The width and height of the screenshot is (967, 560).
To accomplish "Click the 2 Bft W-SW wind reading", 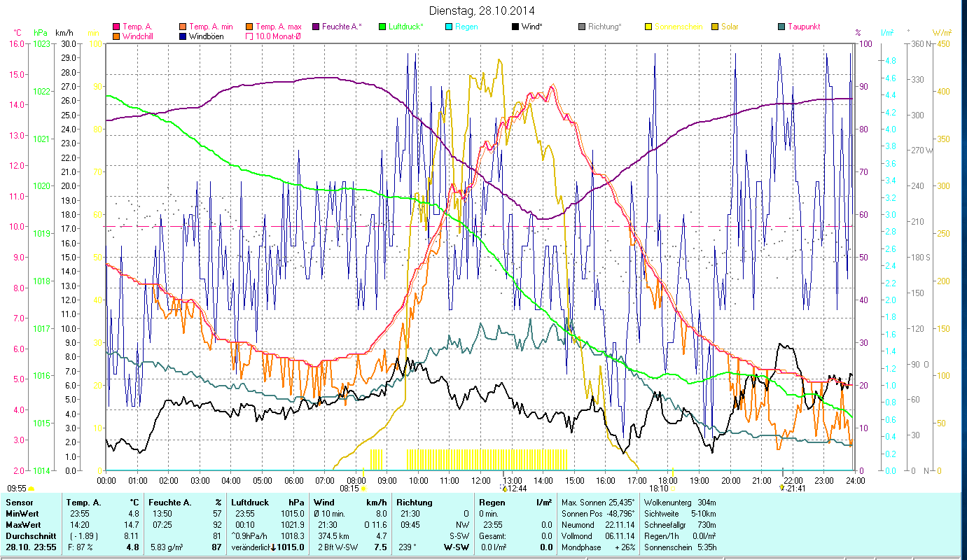I will [339, 547].
